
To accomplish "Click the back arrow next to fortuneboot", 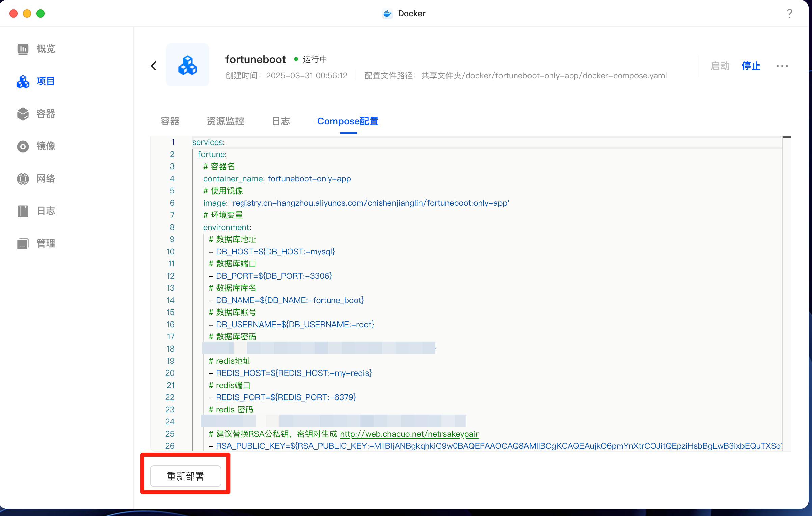I will pyautogui.click(x=154, y=66).
